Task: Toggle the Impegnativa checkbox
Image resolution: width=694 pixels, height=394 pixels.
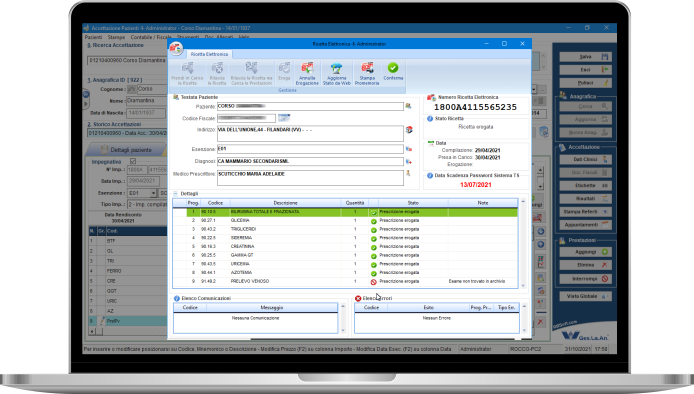Action: (133, 162)
